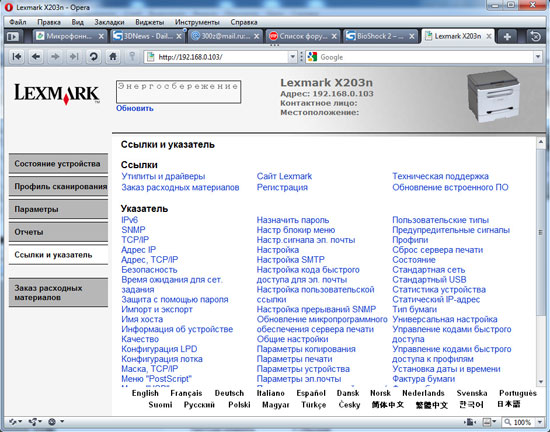Image resolution: width=550 pixels, height=432 pixels.
Task: Go to Home page icon
Action: pyautogui.click(x=113, y=56)
